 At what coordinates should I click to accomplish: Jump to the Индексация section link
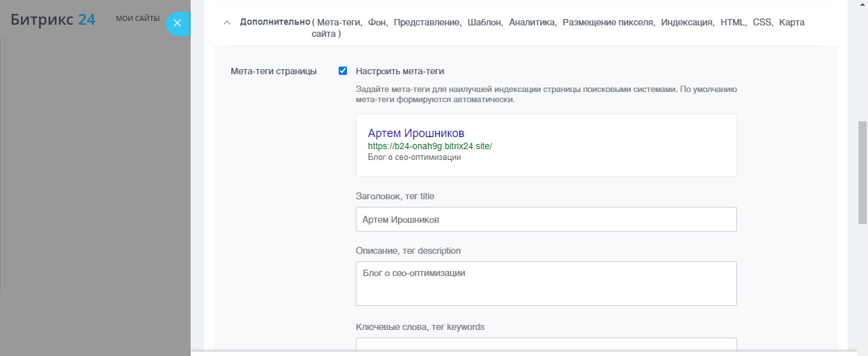[686, 22]
